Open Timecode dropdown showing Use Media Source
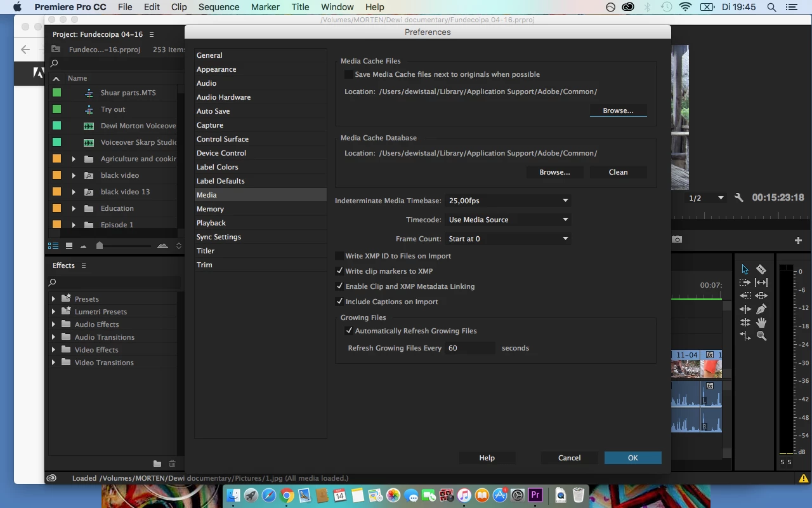The image size is (812, 508). [508, 220]
